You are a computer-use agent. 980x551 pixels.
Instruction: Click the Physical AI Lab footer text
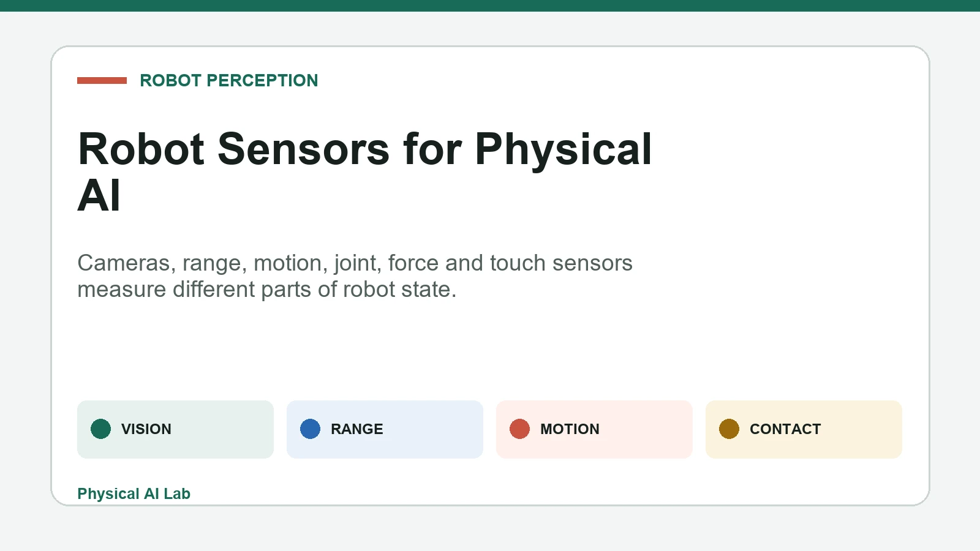coord(134,493)
